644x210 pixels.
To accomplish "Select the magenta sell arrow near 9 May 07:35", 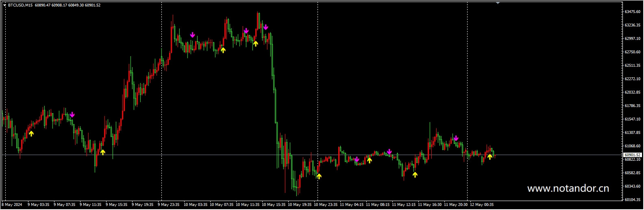I will point(72,115).
